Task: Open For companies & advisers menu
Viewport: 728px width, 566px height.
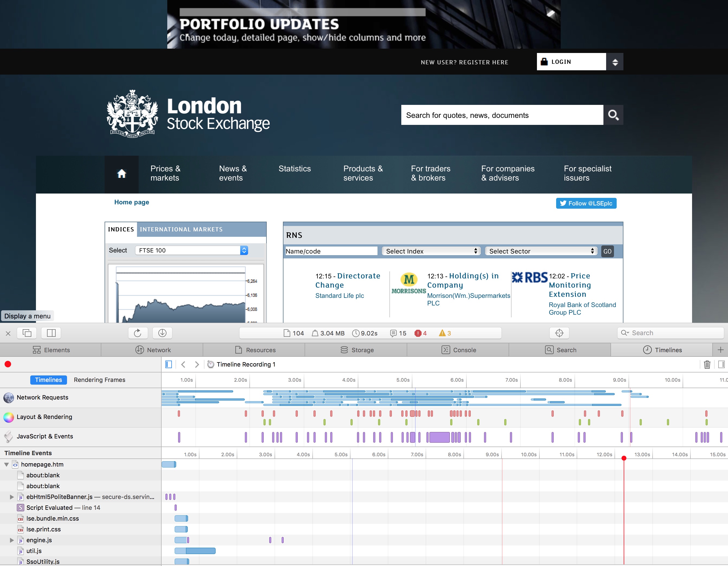Action: [508, 173]
